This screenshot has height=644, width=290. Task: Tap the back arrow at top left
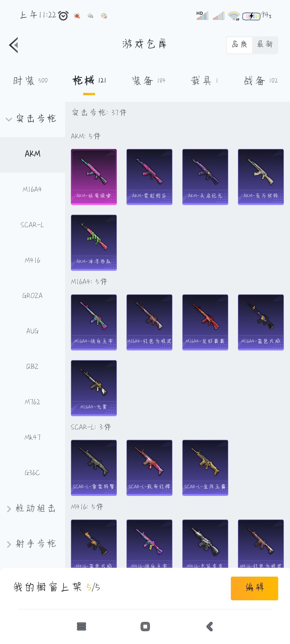tap(14, 45)
